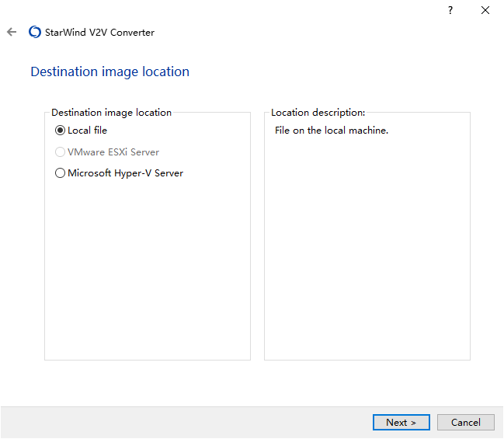504x439 pixels.
Task: Click the Cancel button
Action: click(x=466, y=422)
